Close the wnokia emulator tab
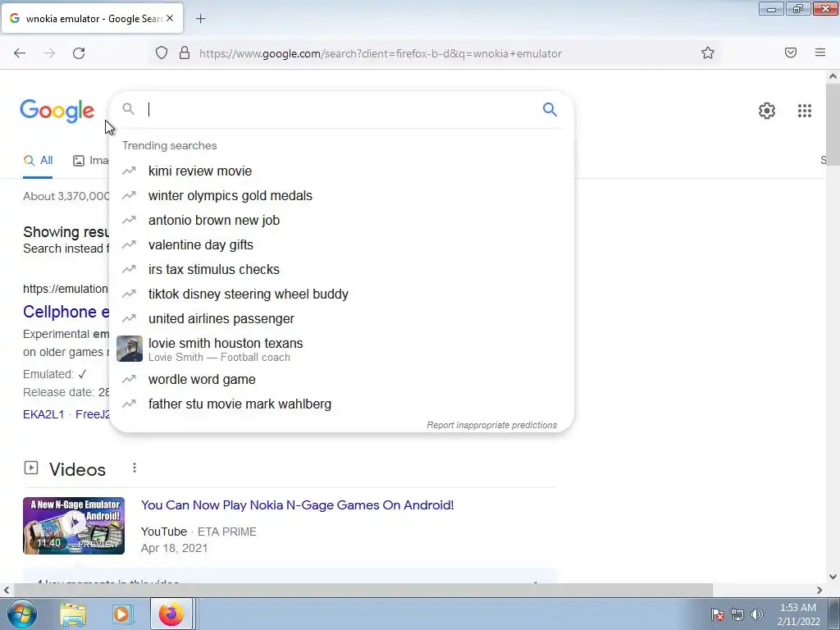The image size is (840, 630). tap(170, 18)
